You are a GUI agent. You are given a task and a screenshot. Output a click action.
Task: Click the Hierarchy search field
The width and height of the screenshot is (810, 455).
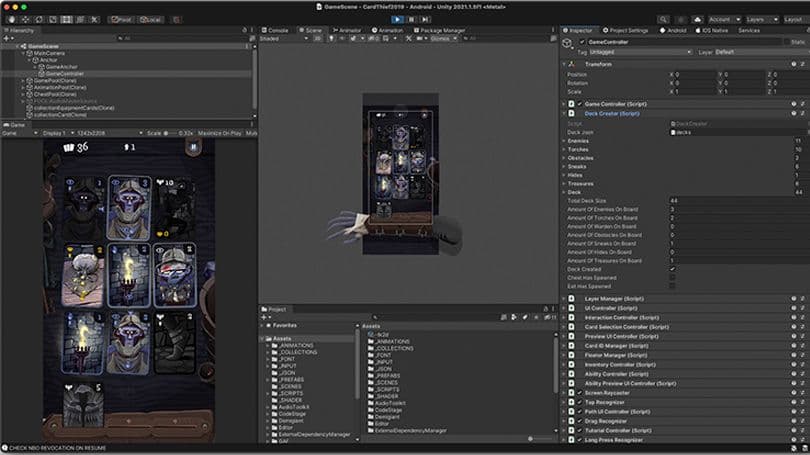181,38
